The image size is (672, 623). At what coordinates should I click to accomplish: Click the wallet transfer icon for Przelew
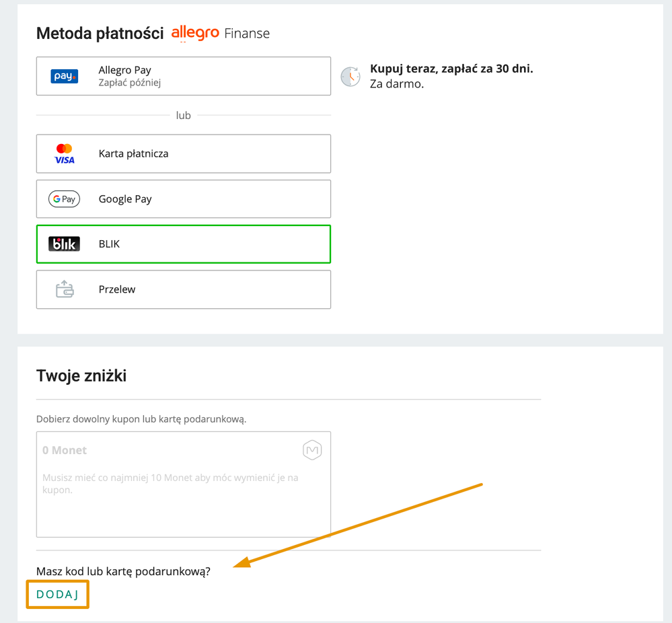[65, 289]
